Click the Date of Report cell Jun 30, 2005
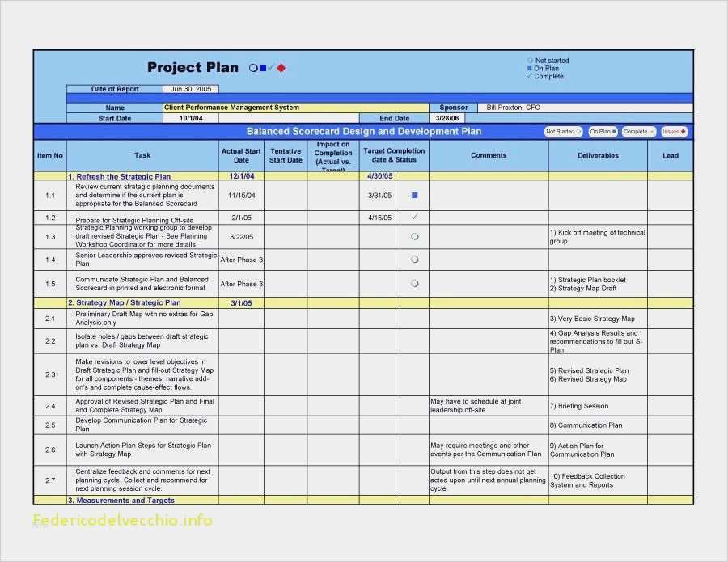 (191, 89)
